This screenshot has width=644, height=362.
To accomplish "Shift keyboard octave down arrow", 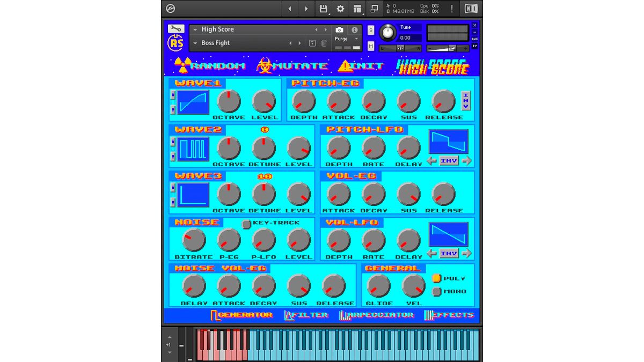I will [x=170, y=352].
